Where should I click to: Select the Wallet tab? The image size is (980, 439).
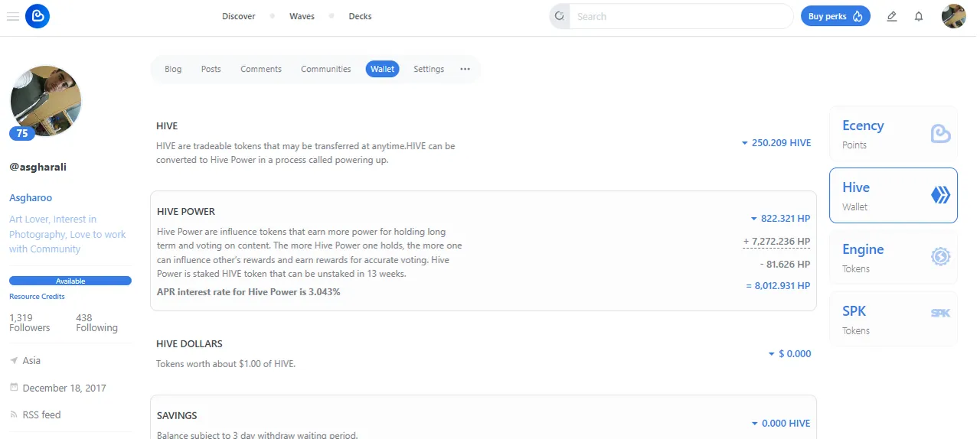[382, 69]
